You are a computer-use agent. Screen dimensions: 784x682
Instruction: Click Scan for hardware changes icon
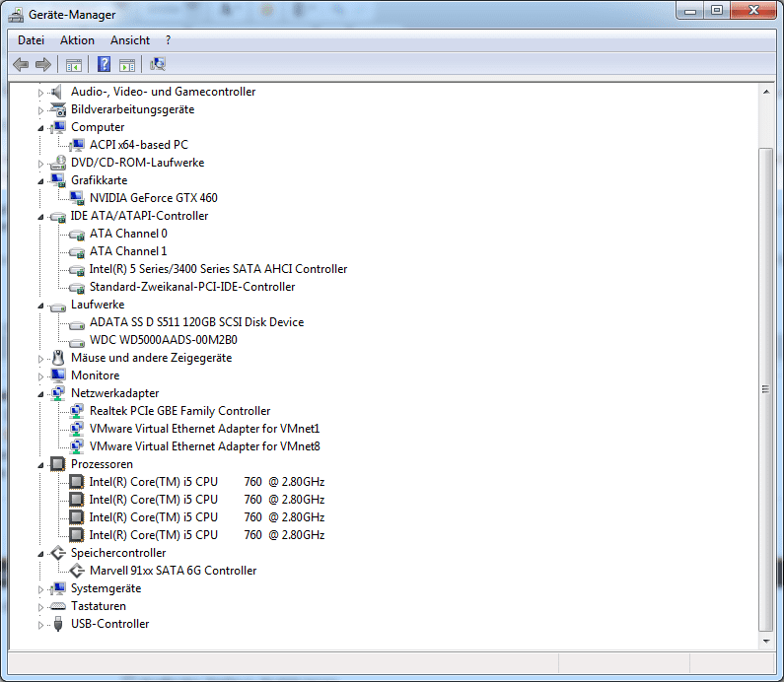pyautogui.click(x=158, y=64)
